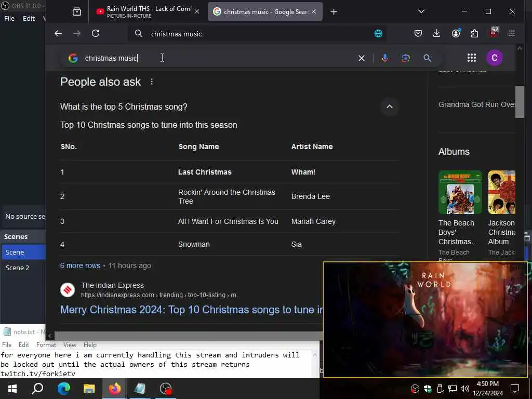
Task: Open Merry Christmas 2024 Indian Express link
Action: [x=192, y=310]
